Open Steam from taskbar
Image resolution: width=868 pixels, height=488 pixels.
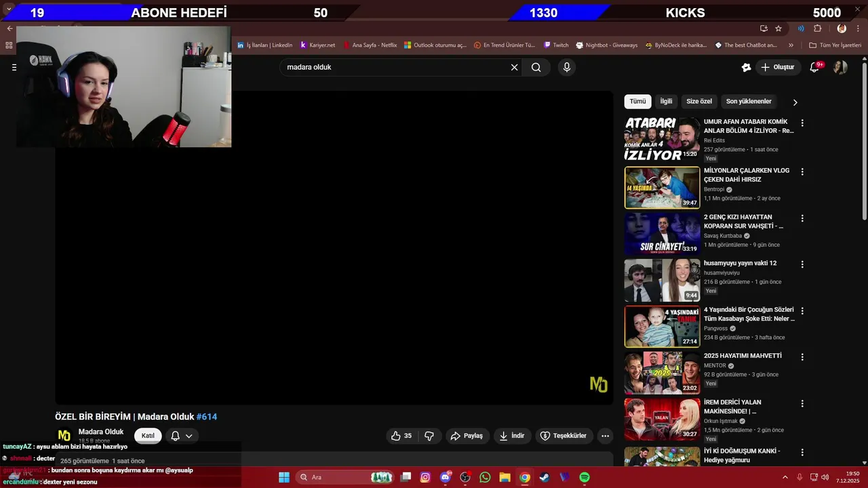[545, 477]
